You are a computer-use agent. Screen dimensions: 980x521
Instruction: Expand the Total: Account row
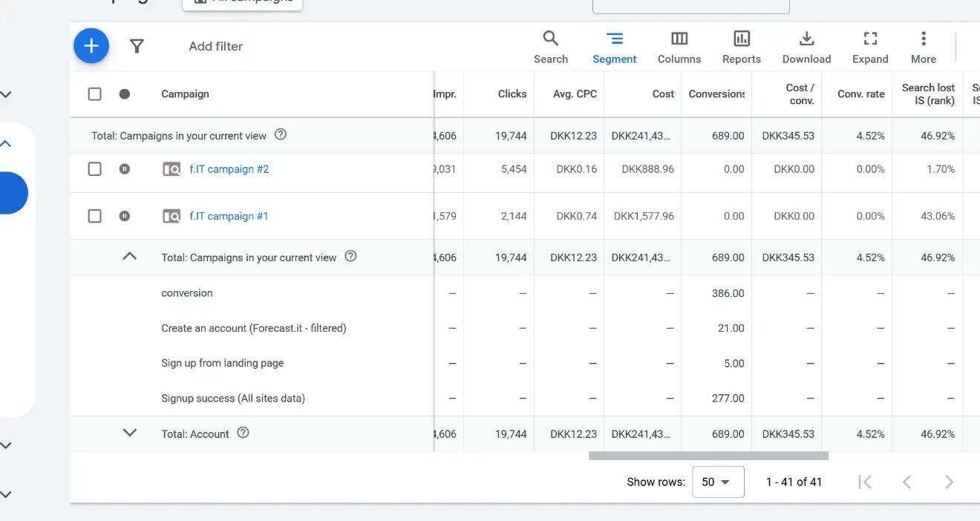click(129, 433)
